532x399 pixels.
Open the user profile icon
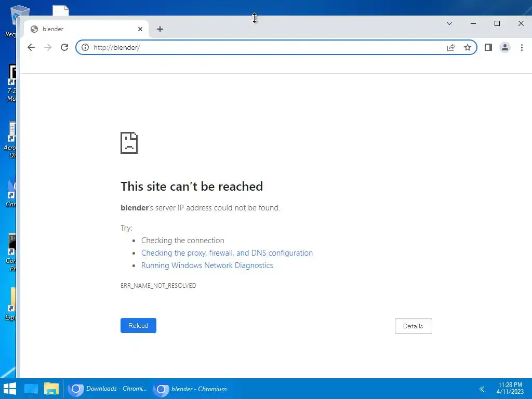coord(505,47)
